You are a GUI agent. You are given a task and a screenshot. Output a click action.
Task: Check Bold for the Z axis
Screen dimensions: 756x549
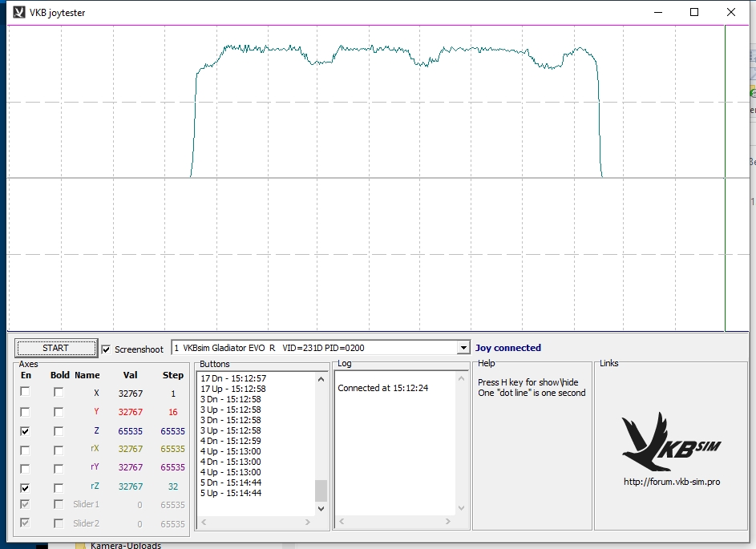click(59, 431)
